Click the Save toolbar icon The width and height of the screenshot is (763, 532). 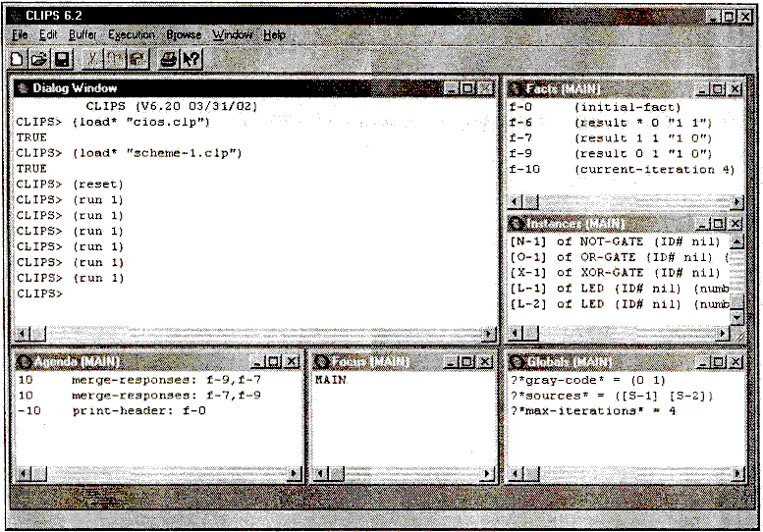[x=61, y=59]
